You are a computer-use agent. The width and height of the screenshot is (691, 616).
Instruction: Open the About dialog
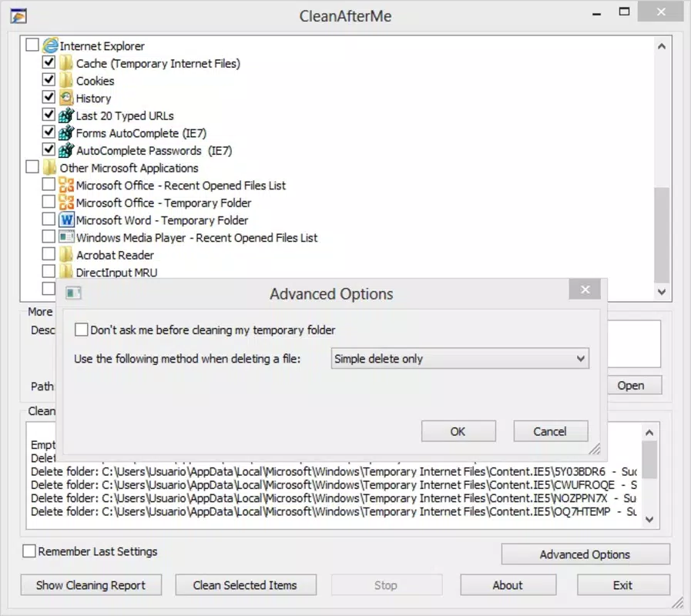(x=508, y=584)
